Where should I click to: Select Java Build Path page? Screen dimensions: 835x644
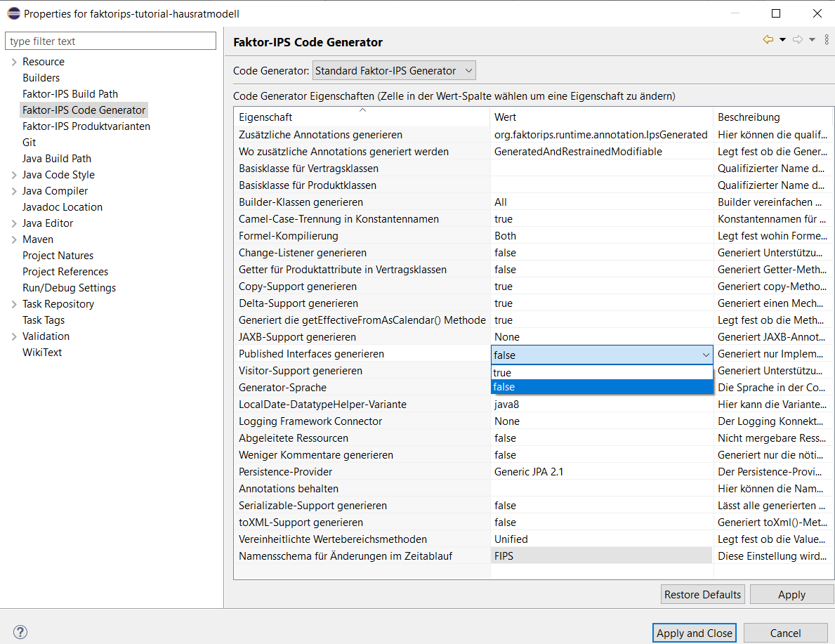tap(57, 159)
